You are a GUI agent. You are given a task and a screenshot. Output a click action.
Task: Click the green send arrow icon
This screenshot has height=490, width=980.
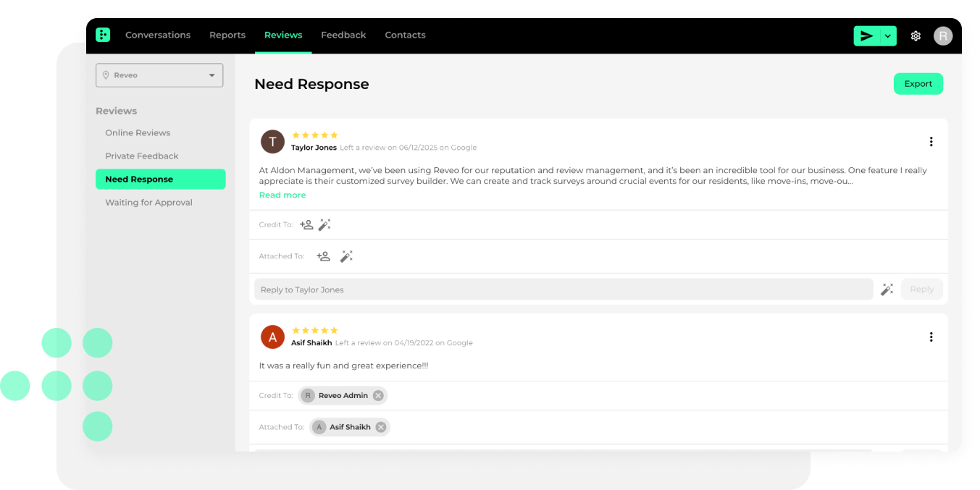(x=866, y=36)
